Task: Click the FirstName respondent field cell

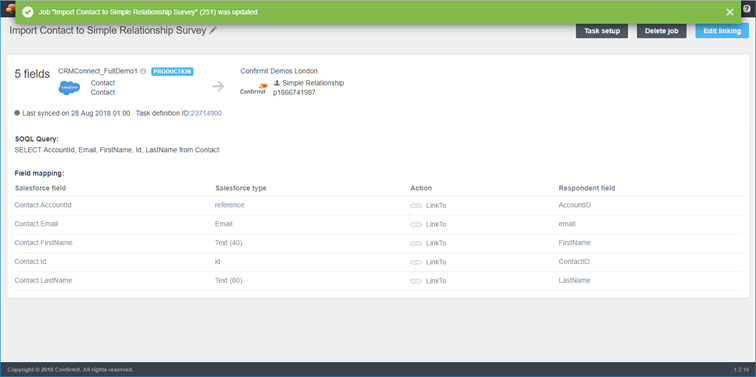Action: tap(575, 242)
